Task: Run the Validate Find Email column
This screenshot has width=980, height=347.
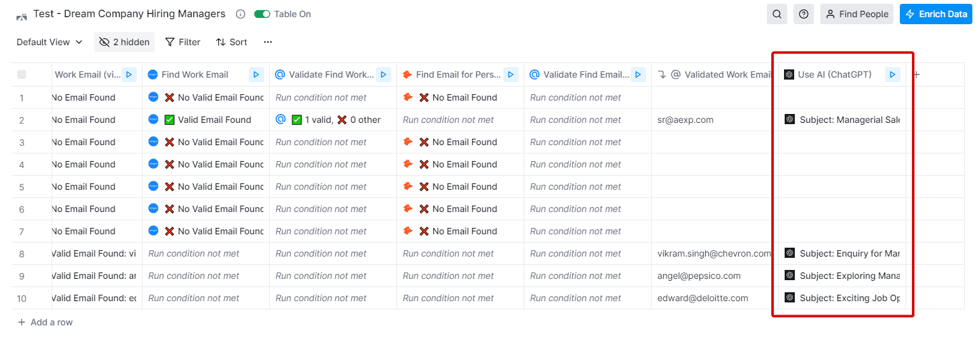Action: click(x=638, y=74)
